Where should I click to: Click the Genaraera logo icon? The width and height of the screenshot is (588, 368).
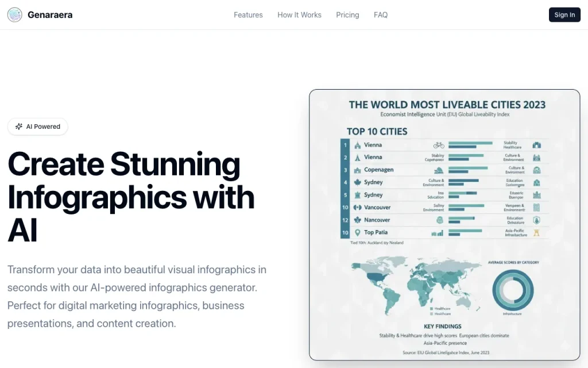[x=14, y=14]
